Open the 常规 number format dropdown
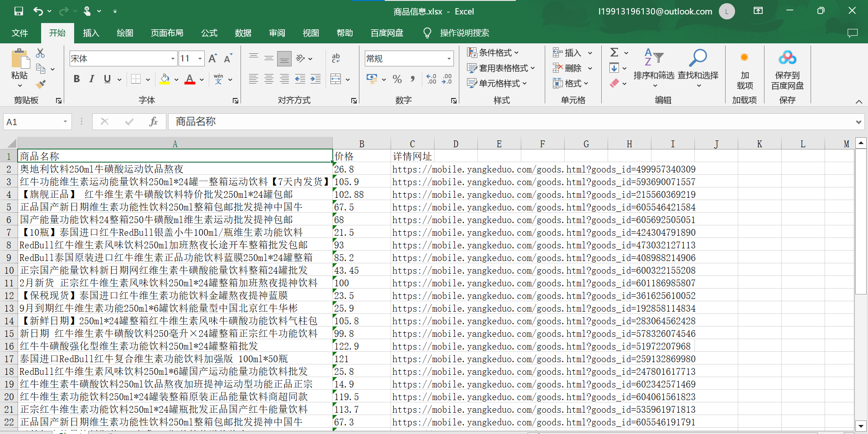 (449, 59)
